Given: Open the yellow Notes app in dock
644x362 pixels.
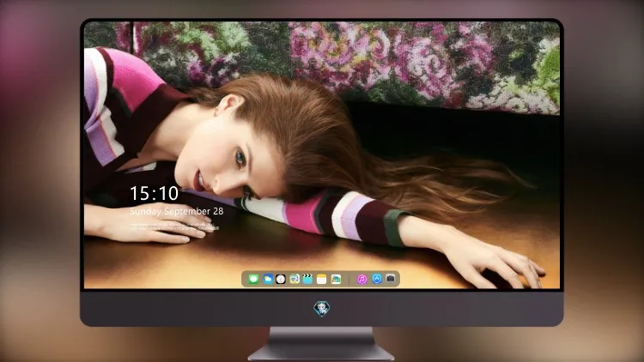Looking at the screenshot, I should click(x=322, y=279).
